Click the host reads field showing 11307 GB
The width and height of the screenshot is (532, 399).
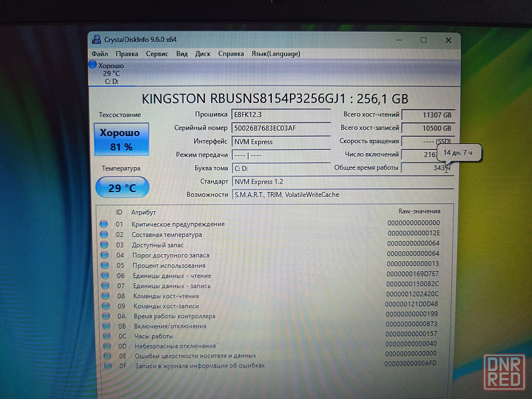[428, 115]
